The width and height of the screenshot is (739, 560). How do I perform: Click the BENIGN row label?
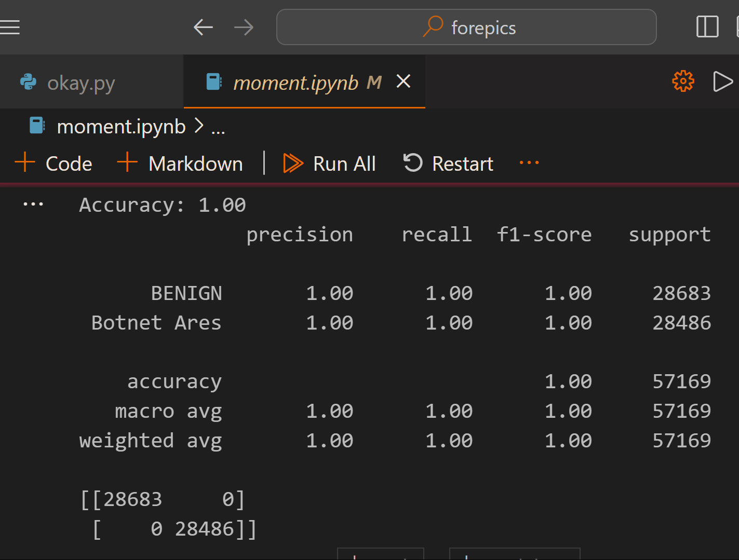click(186, 293)
